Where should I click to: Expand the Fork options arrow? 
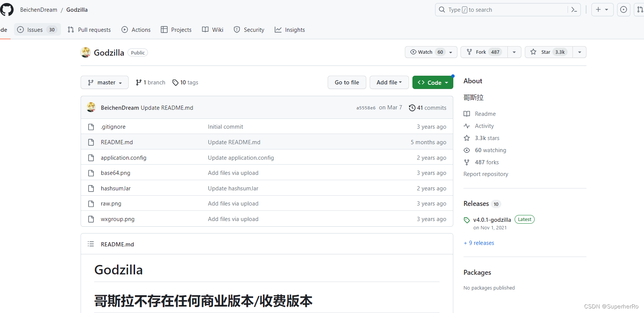click(x=514, y=52)
